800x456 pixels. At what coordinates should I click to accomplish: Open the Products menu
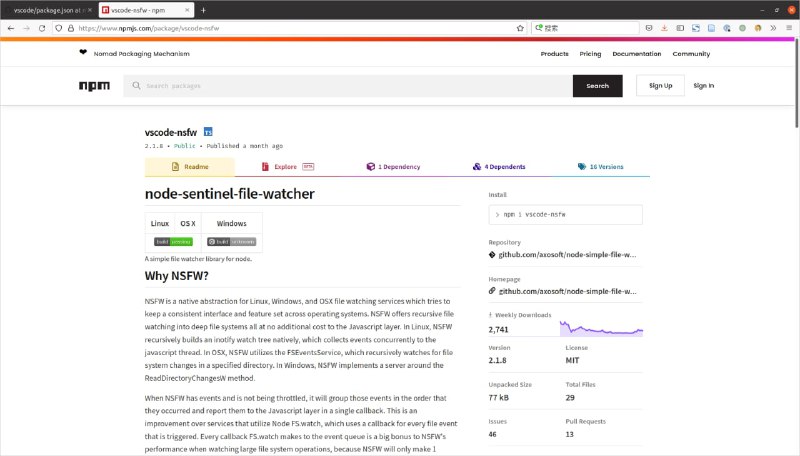tap(555, 54)
